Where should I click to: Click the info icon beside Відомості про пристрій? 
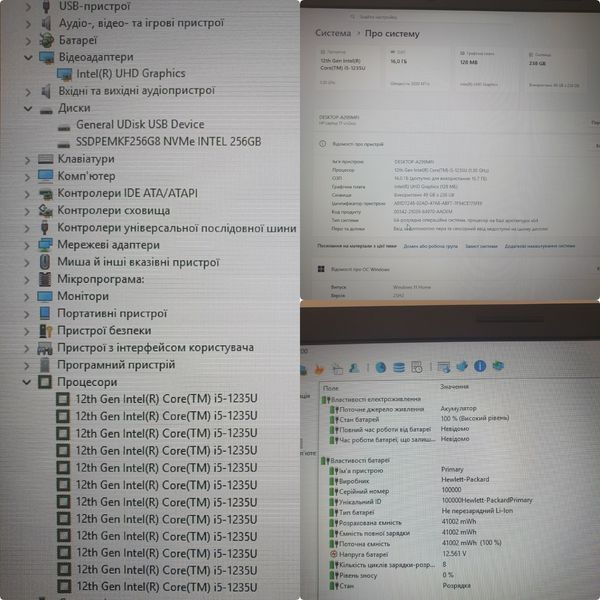tap(323, 144)
